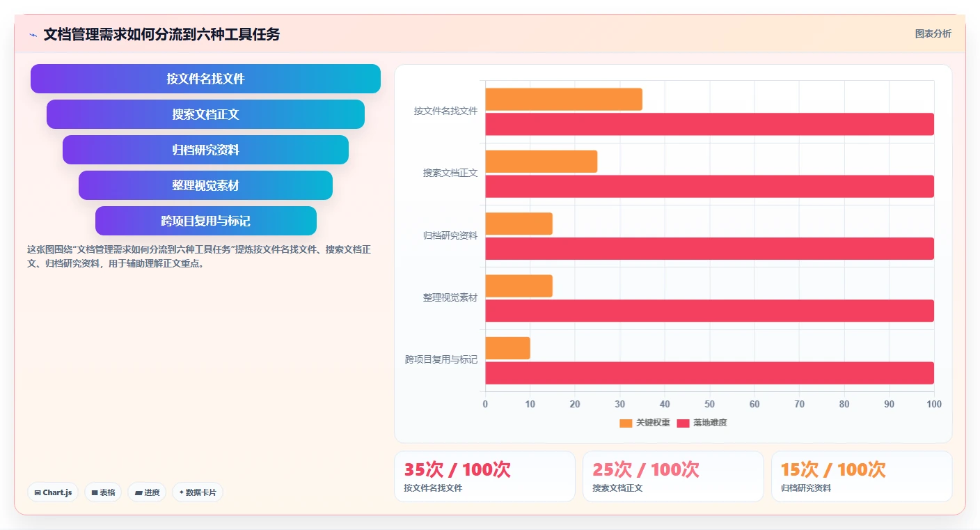Screen dimensions: 980x530
Task: Click the red bar for 按文件名找文件
Action: pyautogui.click(x=710, y=124)
